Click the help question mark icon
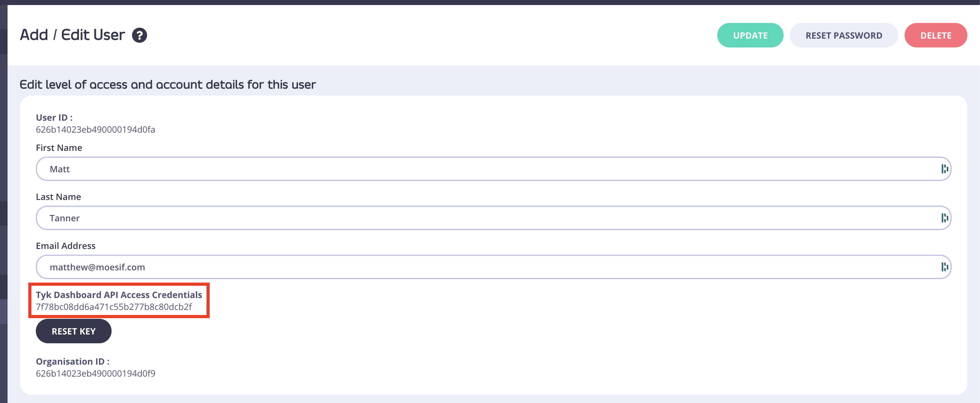 pos(139,36)
